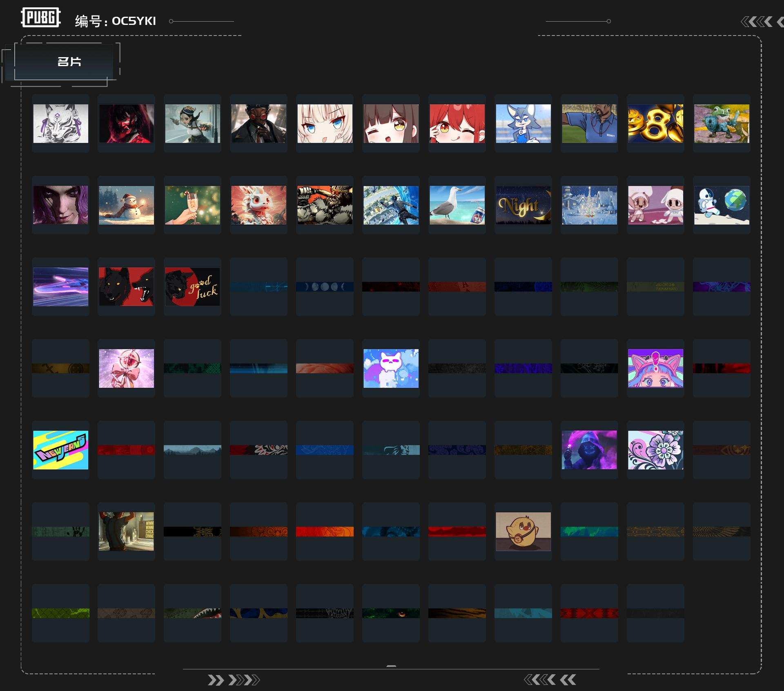The height and width of the screenshot is (691, 784).
Task: Pick the white dragon on red card
Action: [259, 205]
